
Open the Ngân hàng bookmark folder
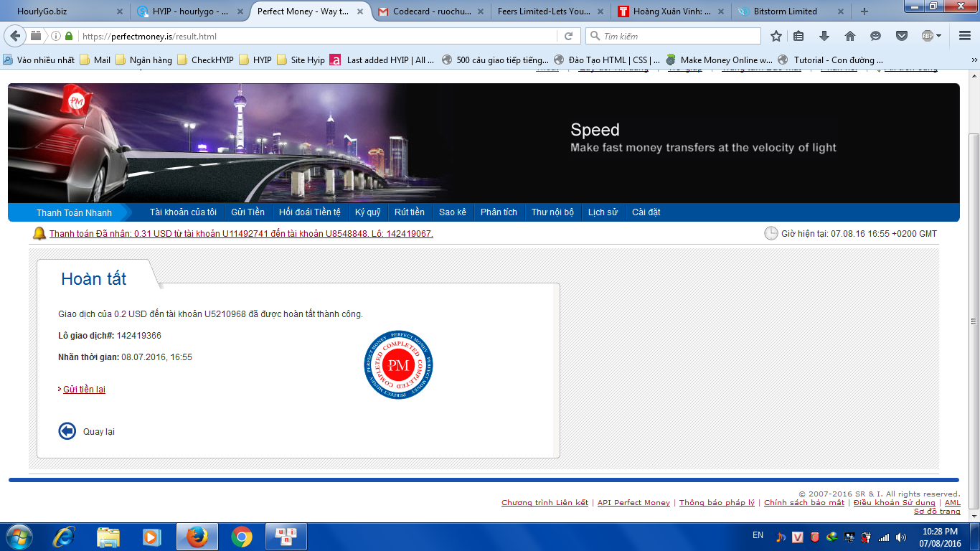pyautogui.click(x=144, y=60)
